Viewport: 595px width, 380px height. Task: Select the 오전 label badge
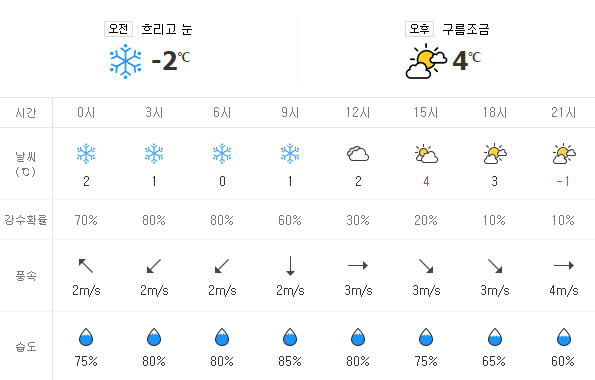tap(118, 29)
